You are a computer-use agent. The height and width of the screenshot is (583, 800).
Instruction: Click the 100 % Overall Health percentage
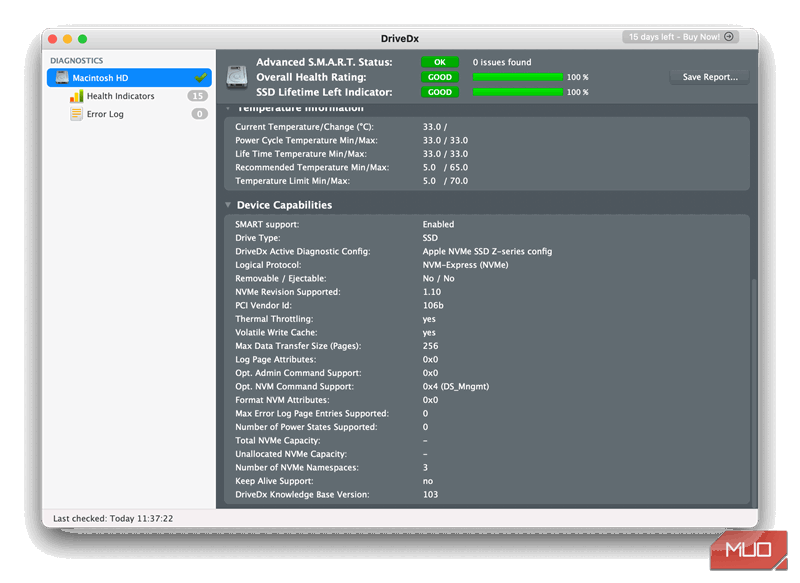(578, 77)
